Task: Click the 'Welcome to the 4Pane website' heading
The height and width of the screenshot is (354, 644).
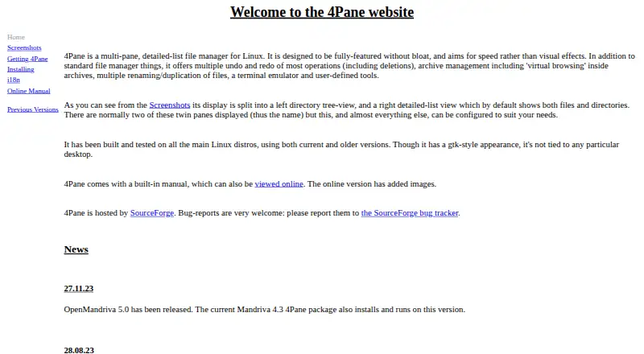Action: click(321, 12)
